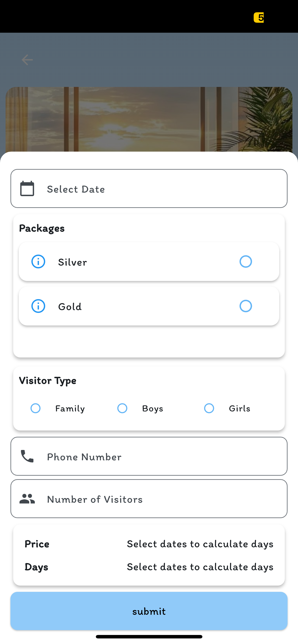Viewport: 298px width, 644px height.
Task: Select the Gold package radio button
Action: pyautogui.click(x=246, y=306)
